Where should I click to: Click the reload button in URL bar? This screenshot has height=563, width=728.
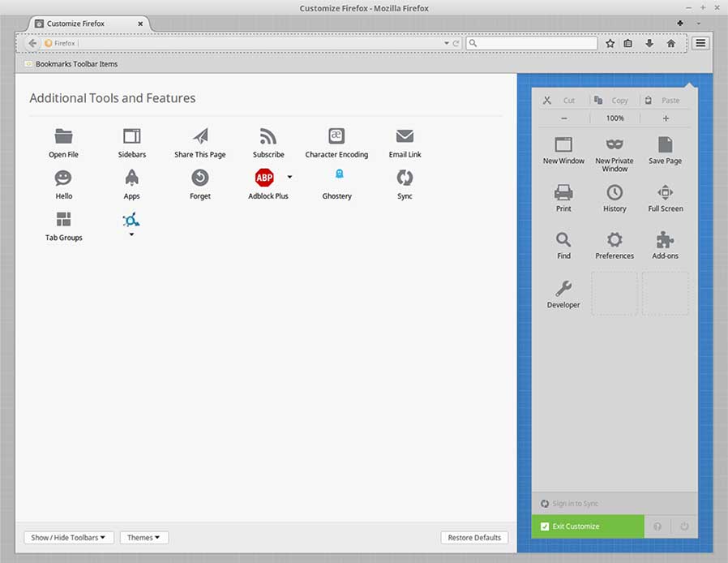click(456, 43)
